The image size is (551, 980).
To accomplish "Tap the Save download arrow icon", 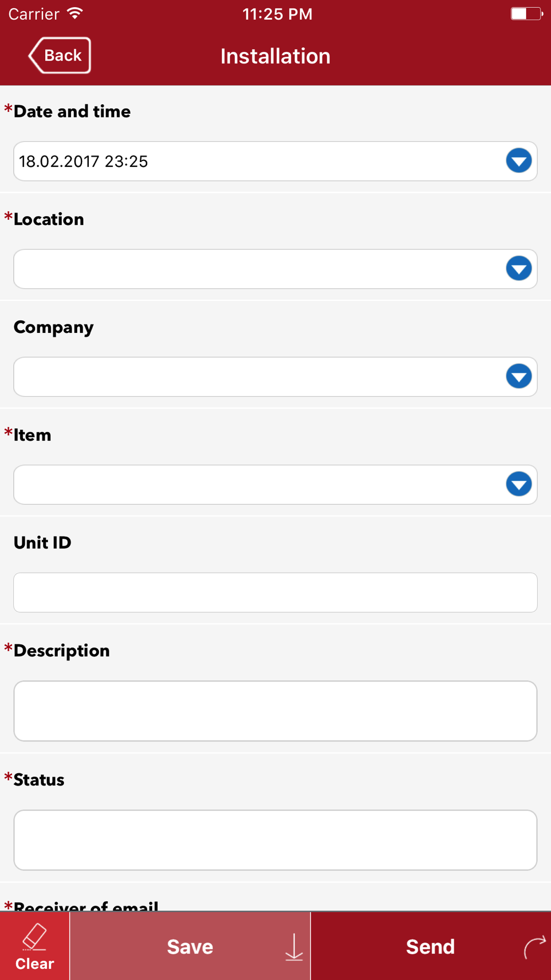I will click(294, 947).
